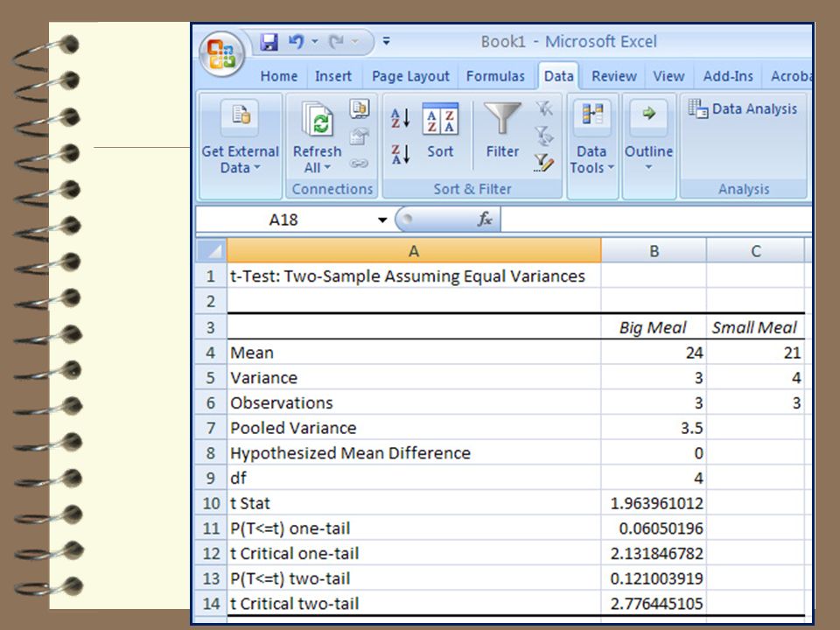This screenshot has width=840, height=630.
Task: Undo the last action
Action: point(296,42)
